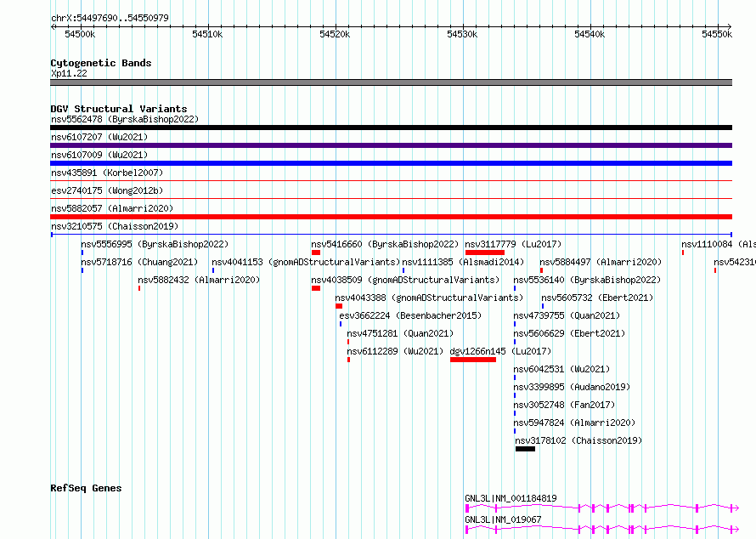The image size is (756, 539).
Task: Click the GNL3L|NM_001184819 gene label
Action: pyautogui.click(x=511, y=498)
